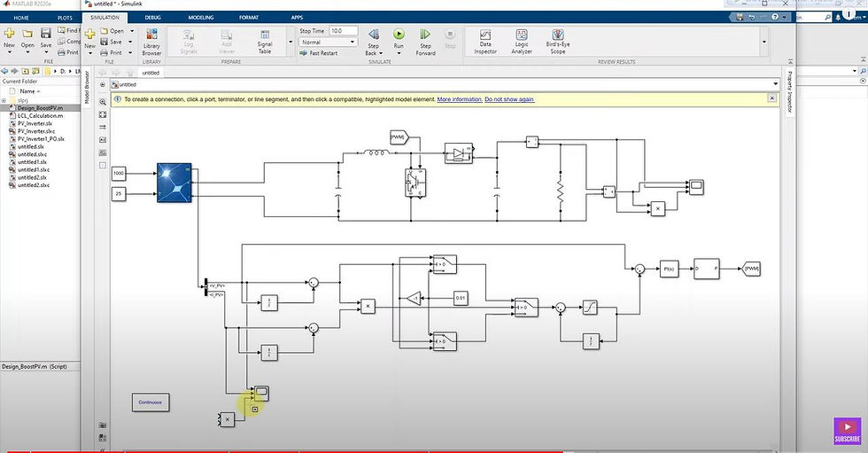
Task: Expand the Prepare gallery dropdown arrow
Action: 291,42
